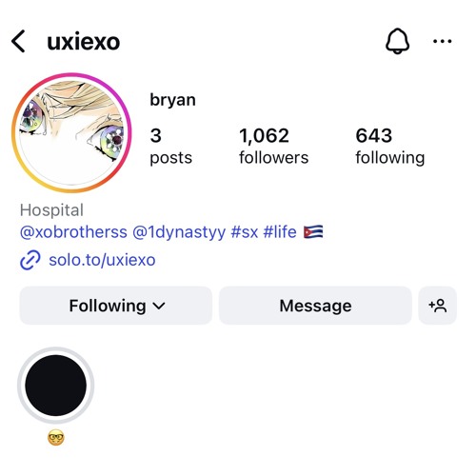
Task: Click the chevron on the Following button
Action: (159, 306)
